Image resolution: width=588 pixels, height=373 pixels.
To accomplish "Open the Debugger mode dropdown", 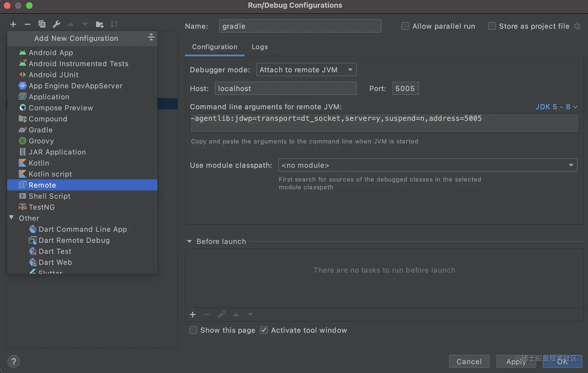I will click(306, 70).
